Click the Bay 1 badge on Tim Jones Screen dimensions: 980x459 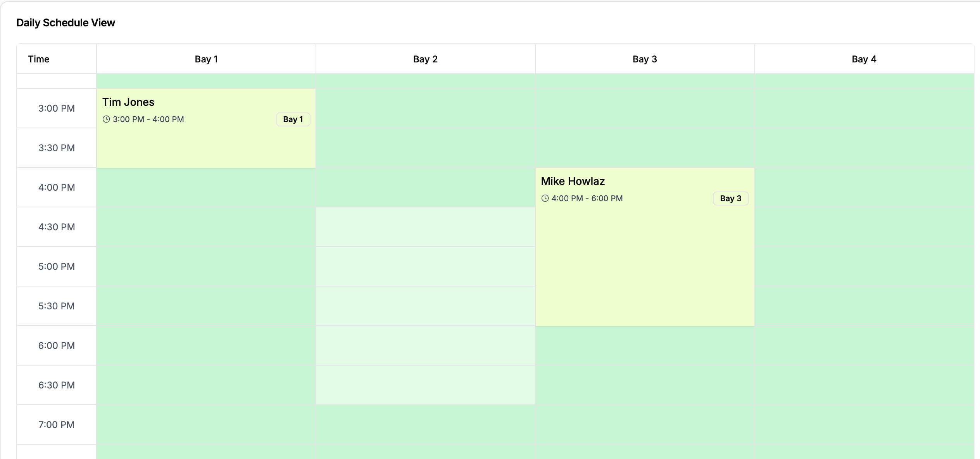[293, 119]
